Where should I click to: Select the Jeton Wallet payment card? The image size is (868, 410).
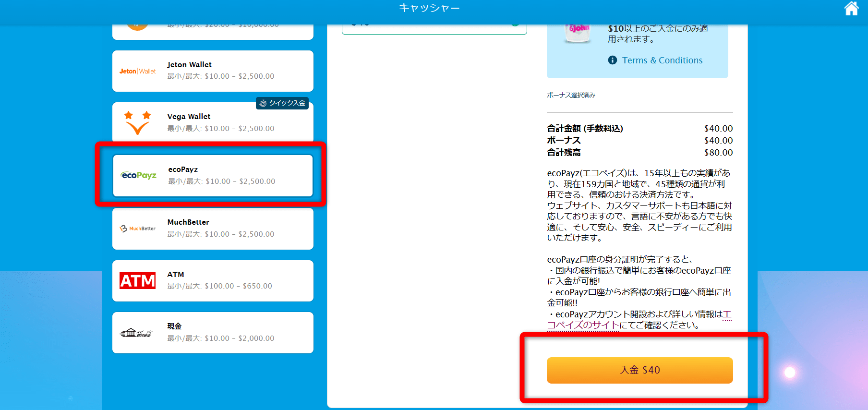pyautogui.click(x=213, y=71)
